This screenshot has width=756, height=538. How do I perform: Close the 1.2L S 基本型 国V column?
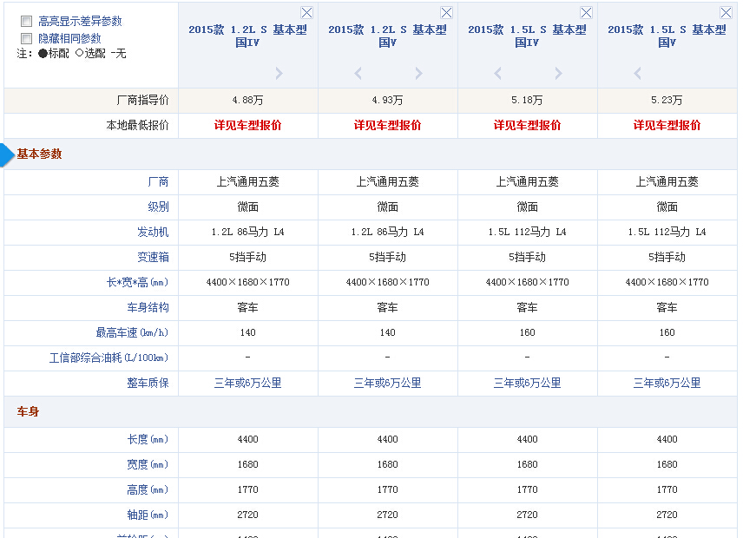pyautogui.click(x=446, y=13)
